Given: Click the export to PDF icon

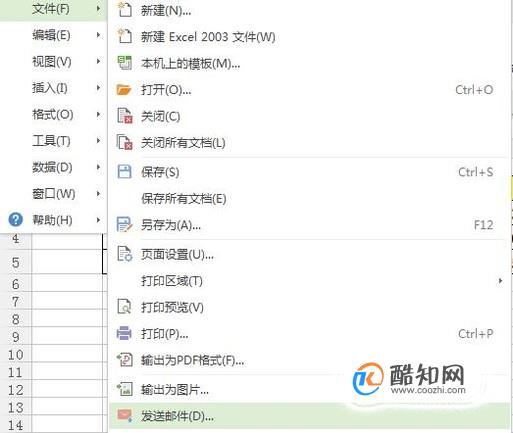Looking at the screenshot, I should point(124,360).
